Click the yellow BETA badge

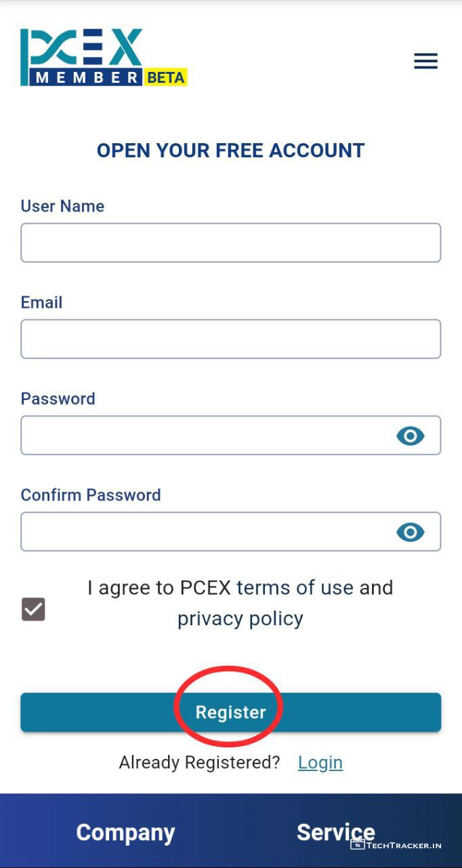[165, 77]
